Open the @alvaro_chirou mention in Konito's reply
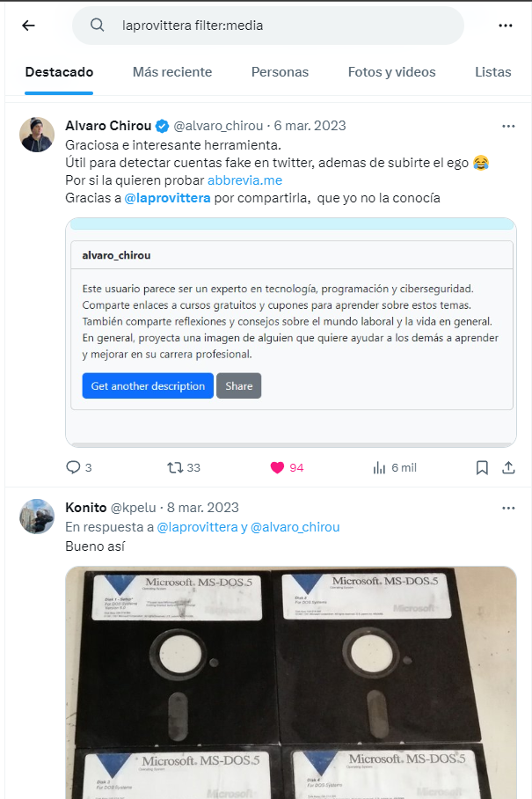532x799 pixels. [295, 527]
